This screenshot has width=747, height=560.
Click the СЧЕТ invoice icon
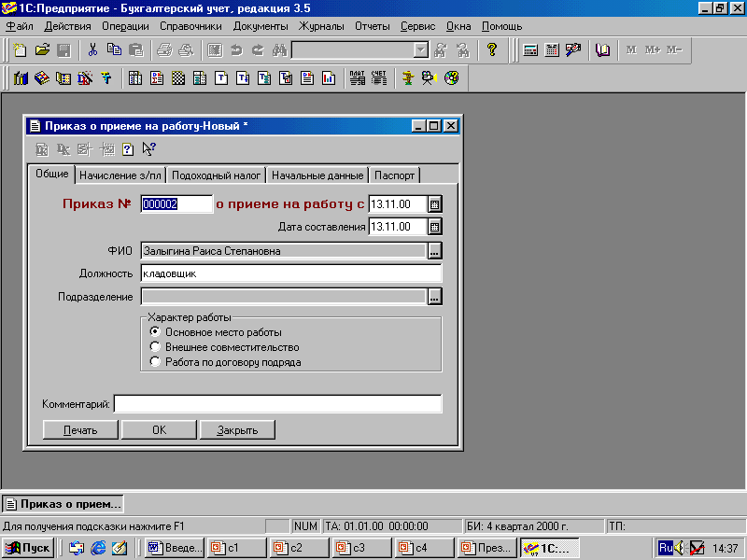(x=379, y=78)
